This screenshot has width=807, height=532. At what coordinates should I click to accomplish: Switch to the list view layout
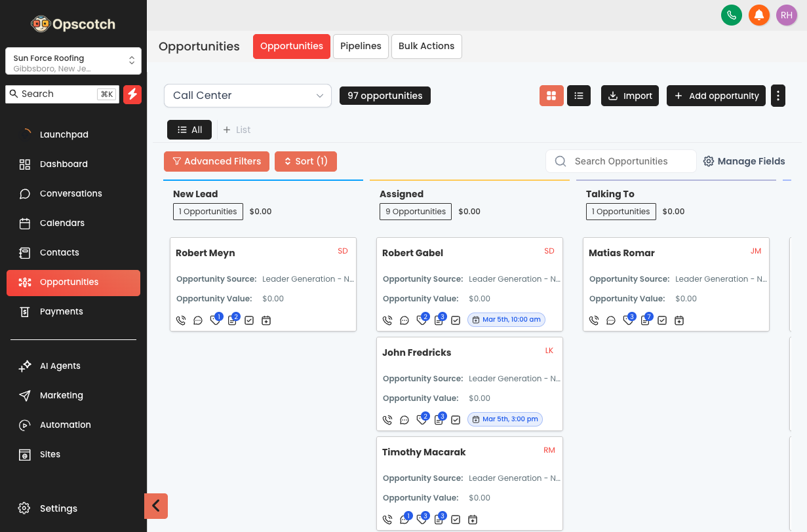pyautogui.click(x=579, y=96)
